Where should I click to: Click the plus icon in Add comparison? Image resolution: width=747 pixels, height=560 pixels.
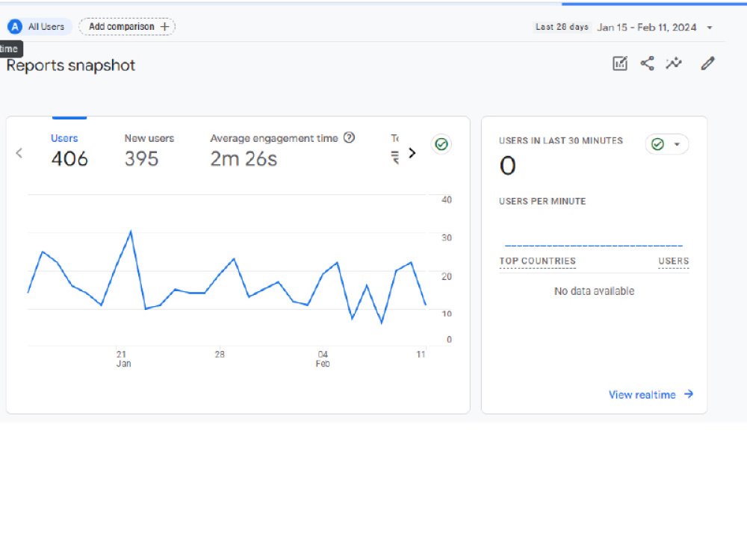(x=164, y=27)
